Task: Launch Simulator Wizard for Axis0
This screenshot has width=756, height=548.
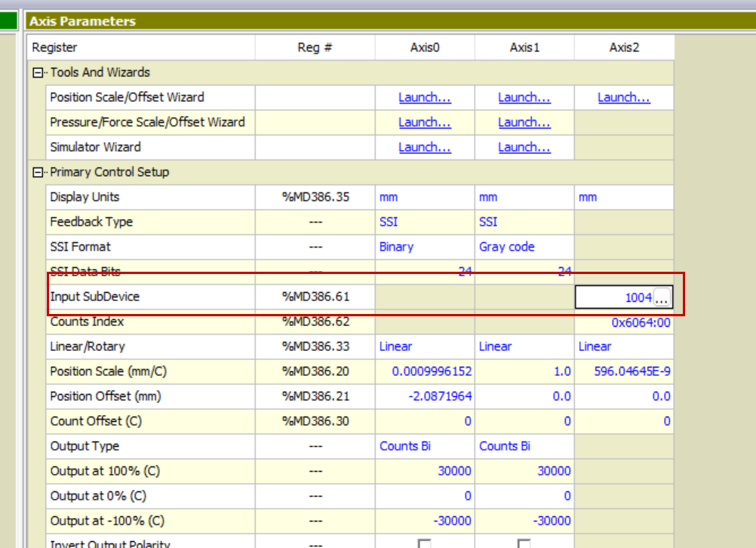Action: click(x=424, y=147)
